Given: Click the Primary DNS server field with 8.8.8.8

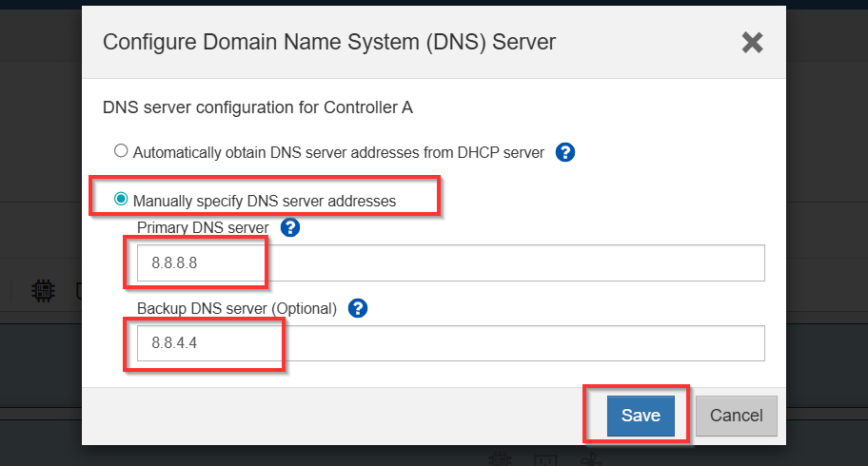Looking at the screenshot, I should click(450, 263).
